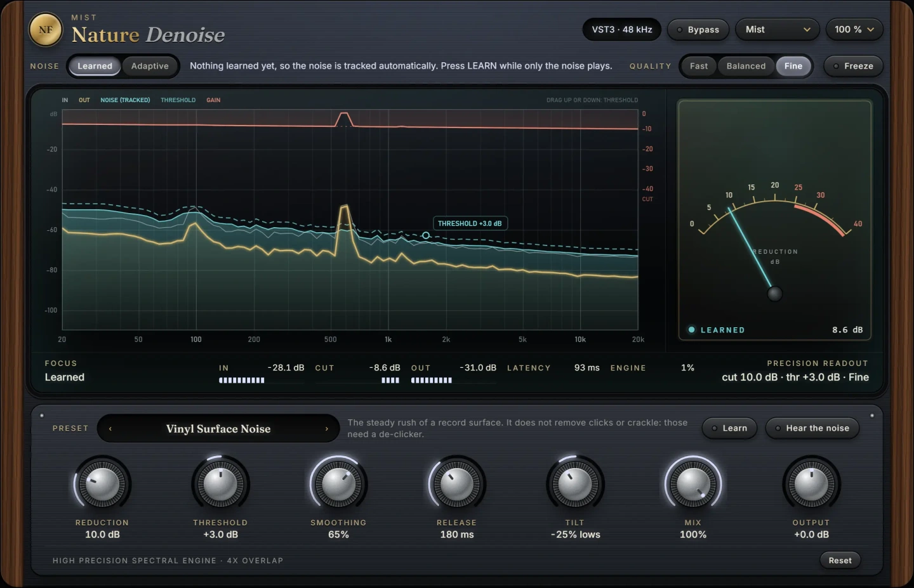
Task: Click the 8.6 dB meter readout
Action: (847, 330)
